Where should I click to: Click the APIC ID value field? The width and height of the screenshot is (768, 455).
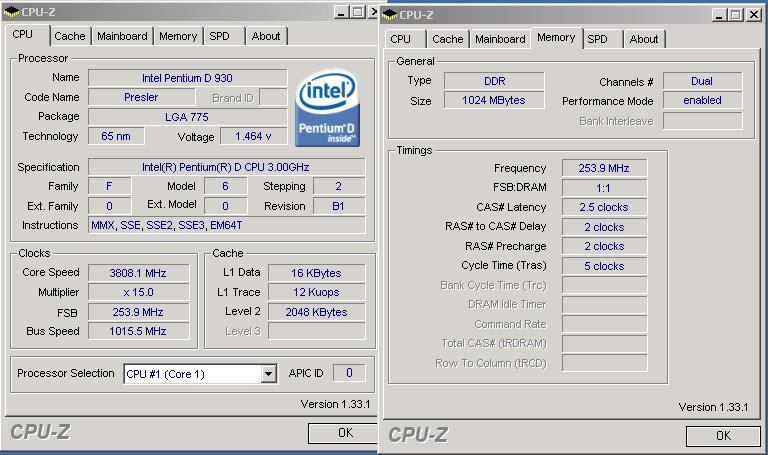pyautogui.click(x=349, y=373)
